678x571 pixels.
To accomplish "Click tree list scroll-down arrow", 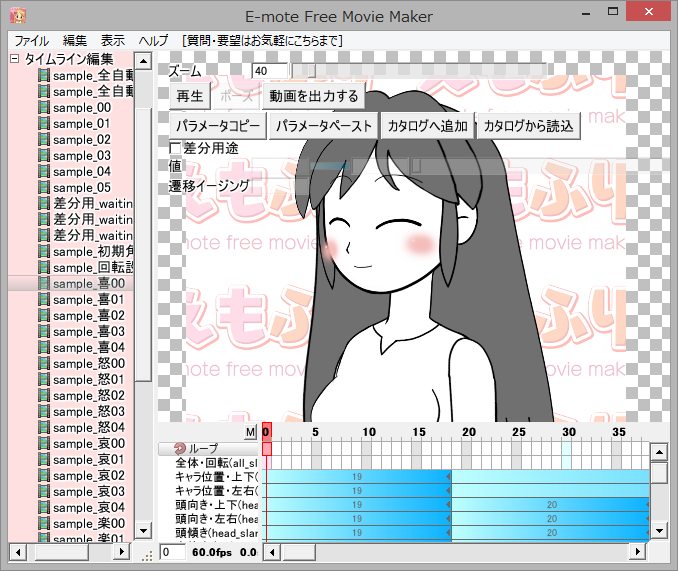I will tap(143, 530).
